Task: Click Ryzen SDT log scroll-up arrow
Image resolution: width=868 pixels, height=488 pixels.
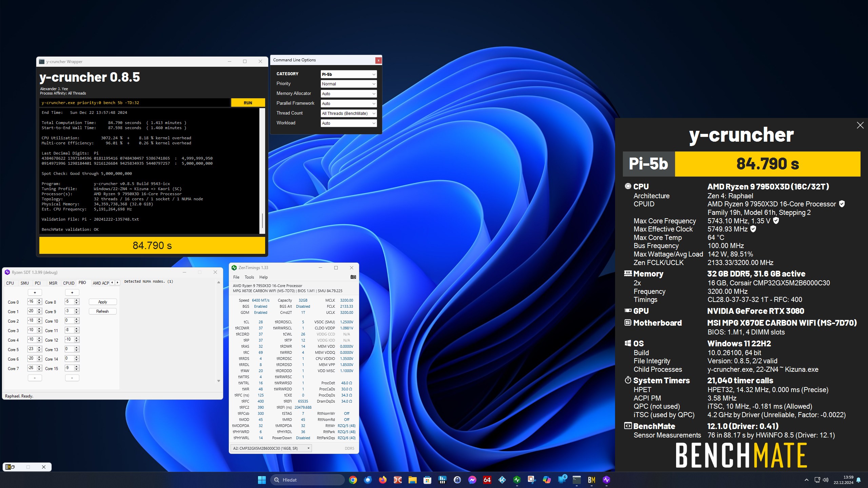Action: (x=219, y=282)
